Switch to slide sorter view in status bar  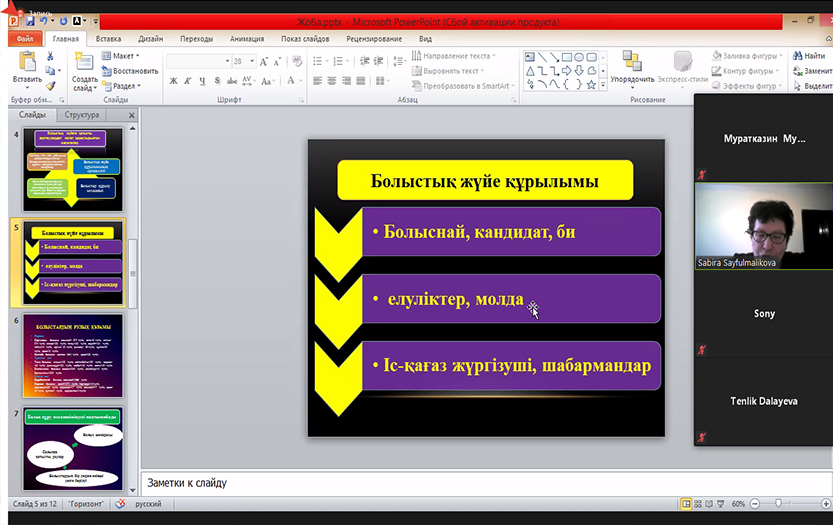pyautogui.click(x=700, y=504)
